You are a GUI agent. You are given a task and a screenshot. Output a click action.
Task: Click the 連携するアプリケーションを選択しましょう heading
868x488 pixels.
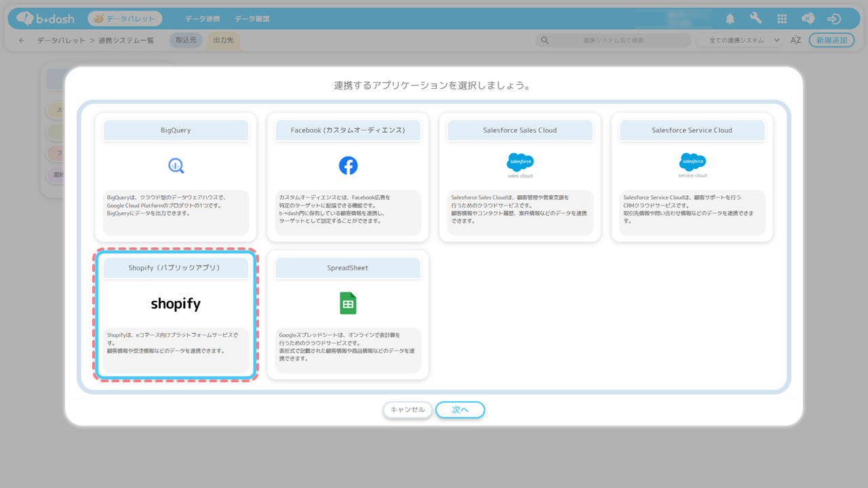click(432, 86)
